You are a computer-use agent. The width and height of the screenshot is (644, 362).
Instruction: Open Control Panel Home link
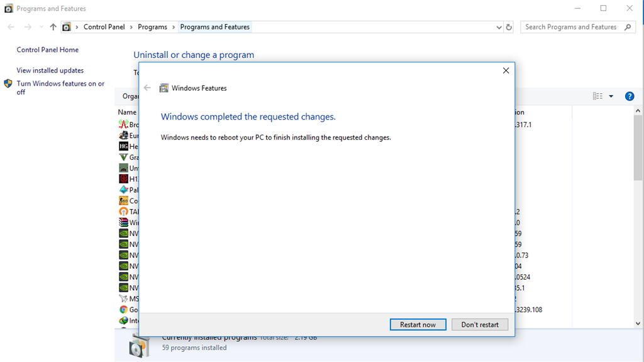pyautogui.click(x=48, y=50)
